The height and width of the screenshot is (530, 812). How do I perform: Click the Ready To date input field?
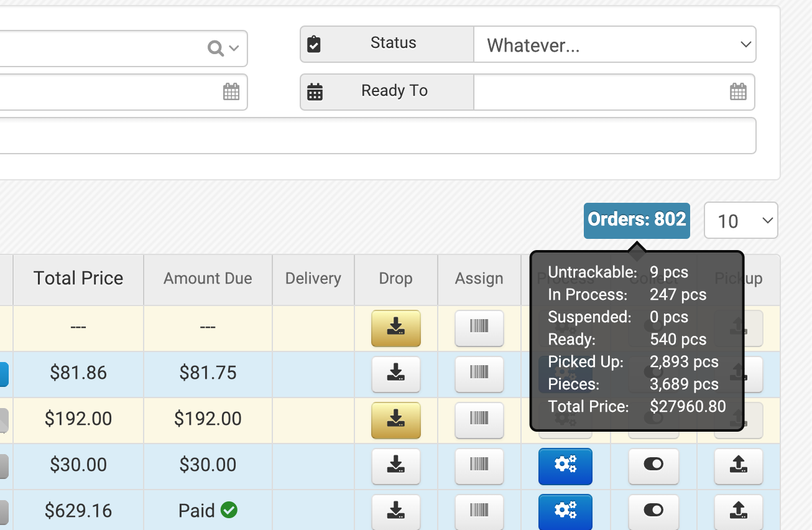[x=614, y=92]
